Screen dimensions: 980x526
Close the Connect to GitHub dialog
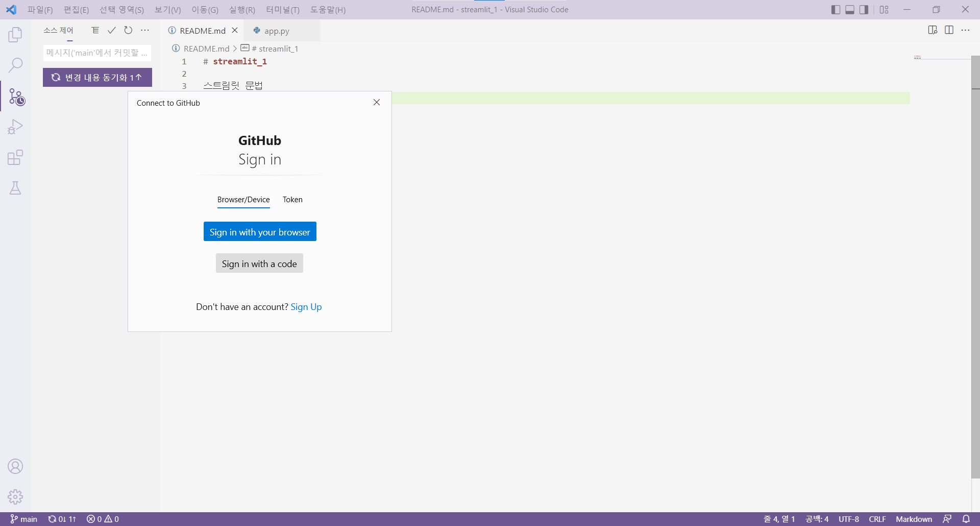coord(377,102)
